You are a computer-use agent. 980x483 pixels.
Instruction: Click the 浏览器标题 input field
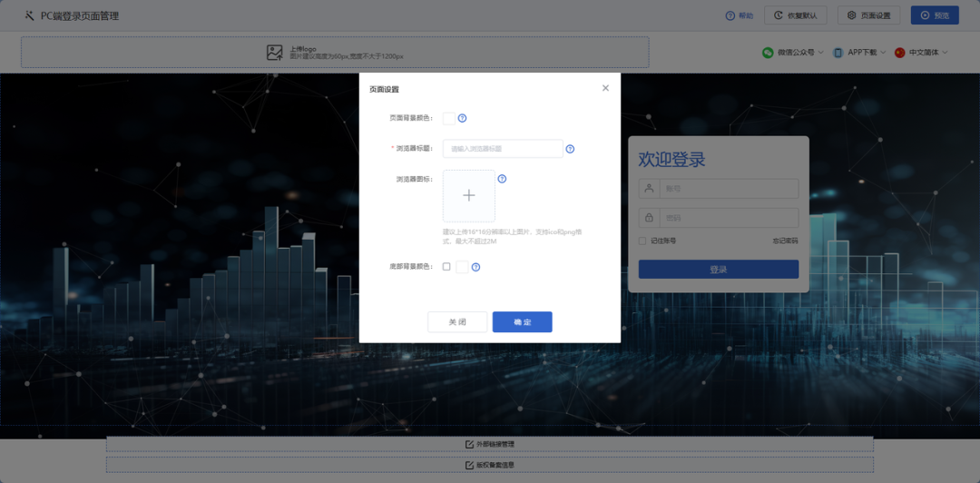pyautogui.click(x=503, y=149)
